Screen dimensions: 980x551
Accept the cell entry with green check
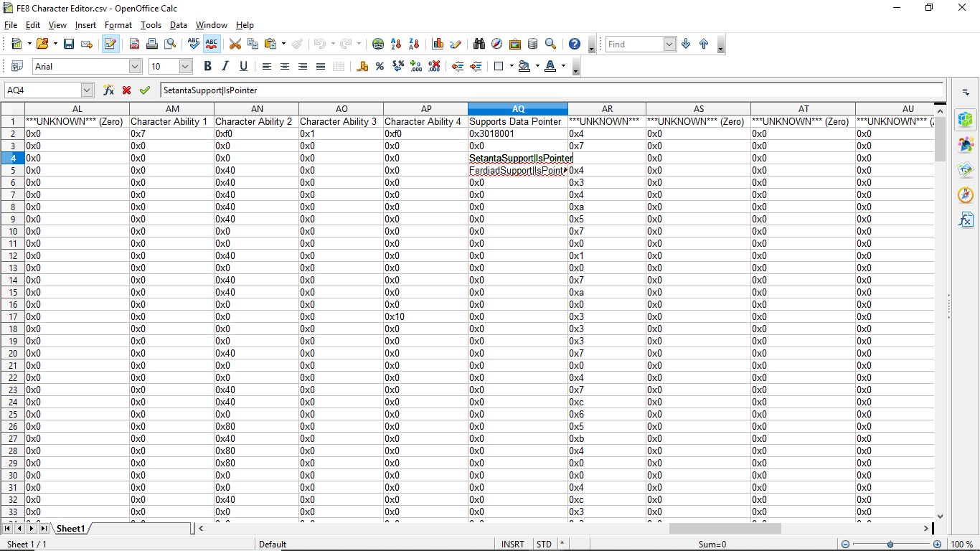(145, 90)
